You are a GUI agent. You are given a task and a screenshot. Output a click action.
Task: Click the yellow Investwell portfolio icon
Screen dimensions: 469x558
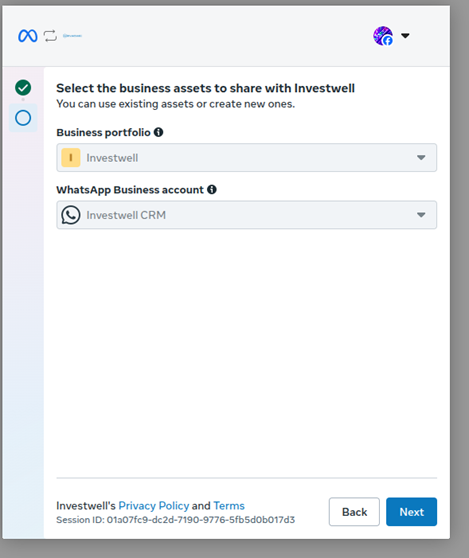pyautogui.click(x=71, y=158)
